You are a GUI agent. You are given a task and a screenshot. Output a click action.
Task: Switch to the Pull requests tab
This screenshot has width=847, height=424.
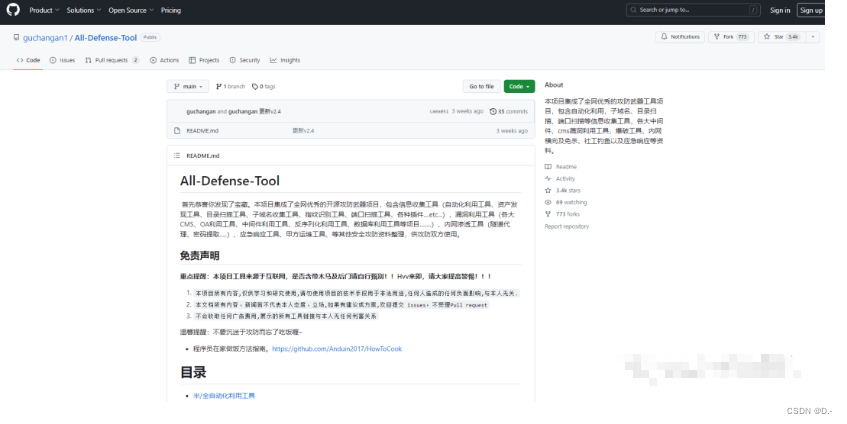[x=112, y=60]
